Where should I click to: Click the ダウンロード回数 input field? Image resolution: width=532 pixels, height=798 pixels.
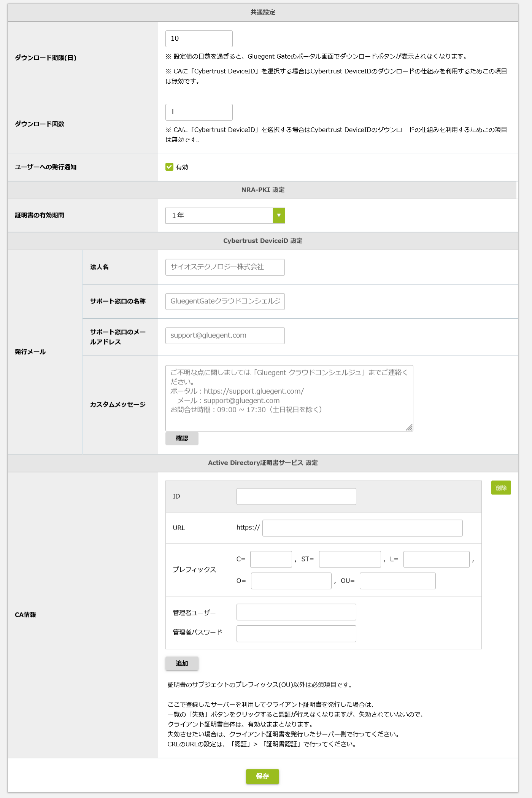point(199,112)
